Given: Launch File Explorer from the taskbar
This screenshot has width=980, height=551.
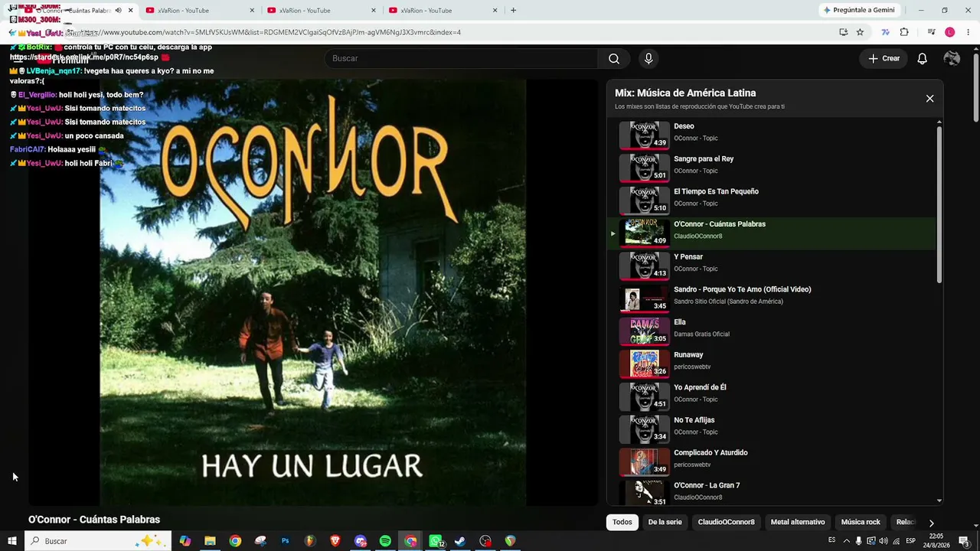Looking at the screenshot, I should pyautogui.click(x=210, y=541).
